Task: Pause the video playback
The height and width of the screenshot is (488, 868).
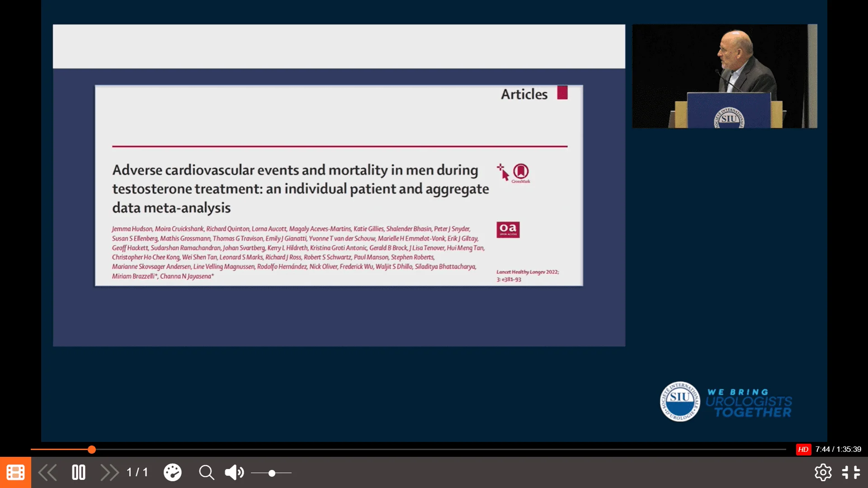Action: coord(79,473)
